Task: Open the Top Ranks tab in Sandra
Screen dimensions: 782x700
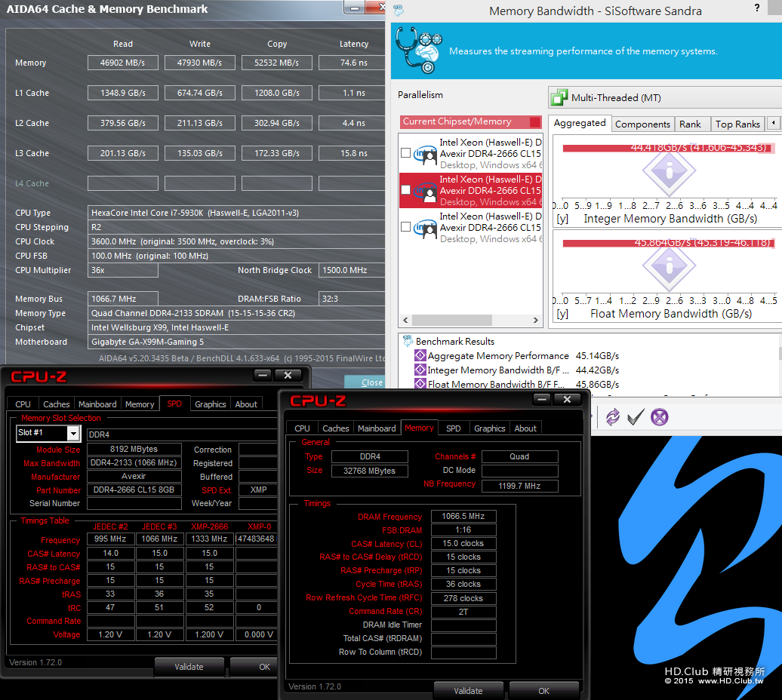Action: tap(737, 124)
